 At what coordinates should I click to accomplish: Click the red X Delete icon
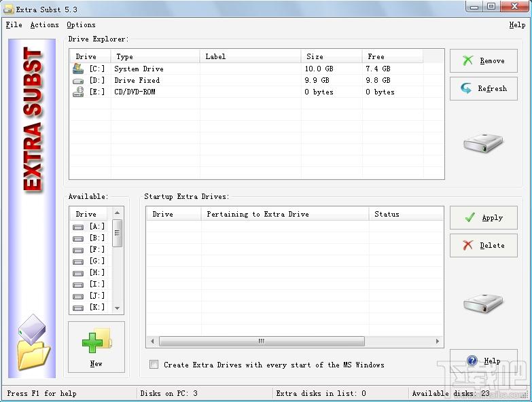[468, 245]
